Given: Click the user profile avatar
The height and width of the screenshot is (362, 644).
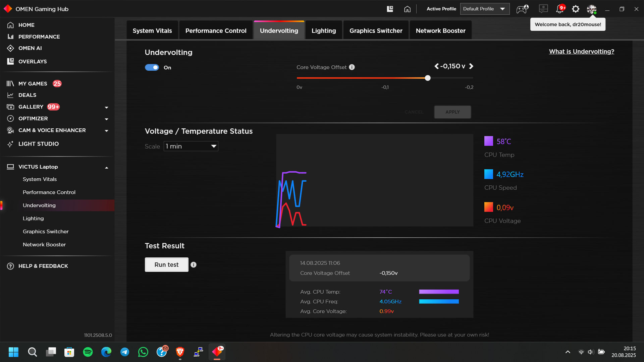Looking at the screenshot, I should [x=592, y=9].
